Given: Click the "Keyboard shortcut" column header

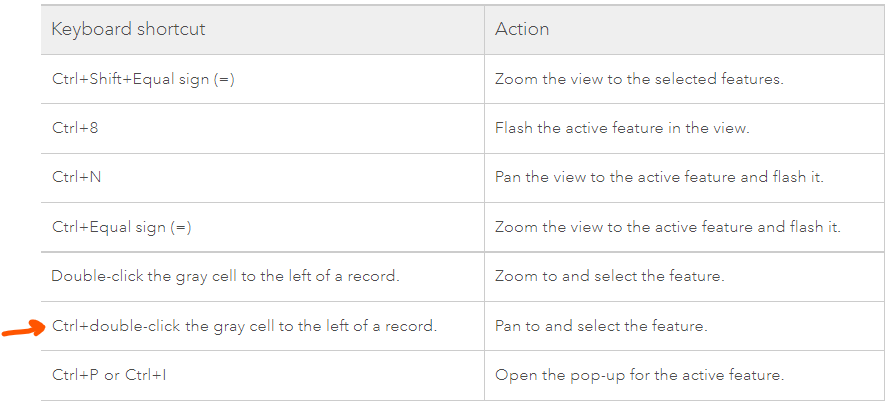Looking at the screenshot, I should pyautogui.click(x=128, y=29).
